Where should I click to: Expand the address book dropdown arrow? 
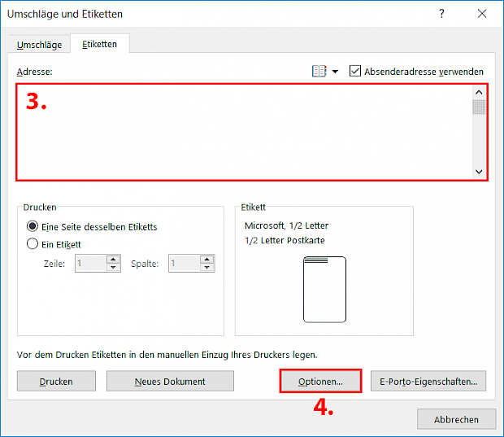tap(335, 72)
